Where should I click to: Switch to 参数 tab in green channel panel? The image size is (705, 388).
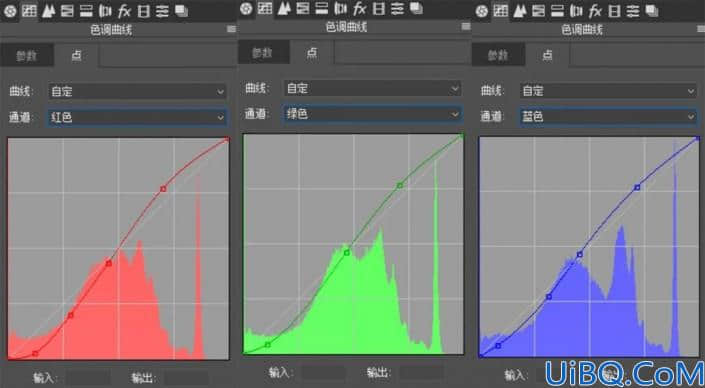[263, 53]
